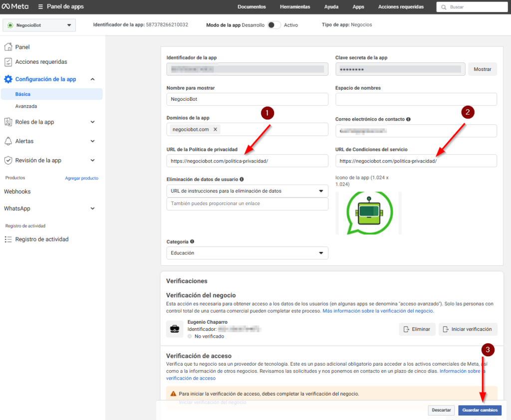This screenshot has height=420, width=511.
Task: Click the Iniciar verificación button
Action: coord(468,329)
